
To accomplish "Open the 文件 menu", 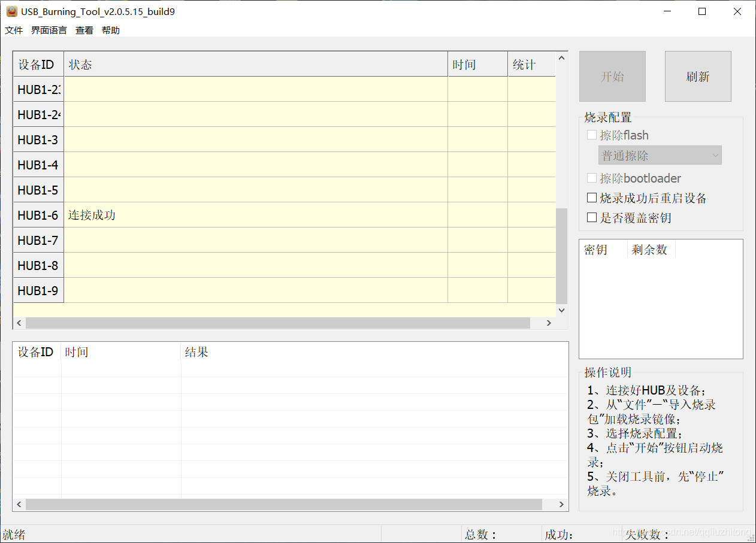I will point(13,30).
